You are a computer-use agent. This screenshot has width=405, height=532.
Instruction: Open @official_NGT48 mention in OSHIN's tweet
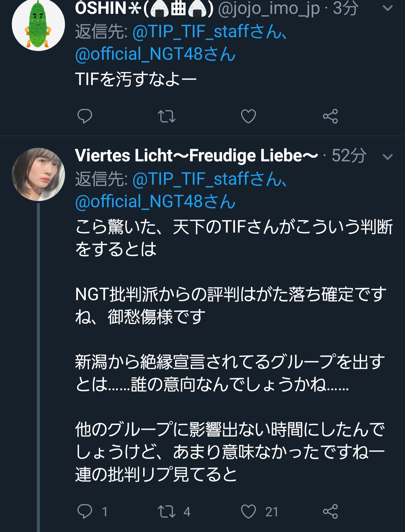(x=155, y=54)
